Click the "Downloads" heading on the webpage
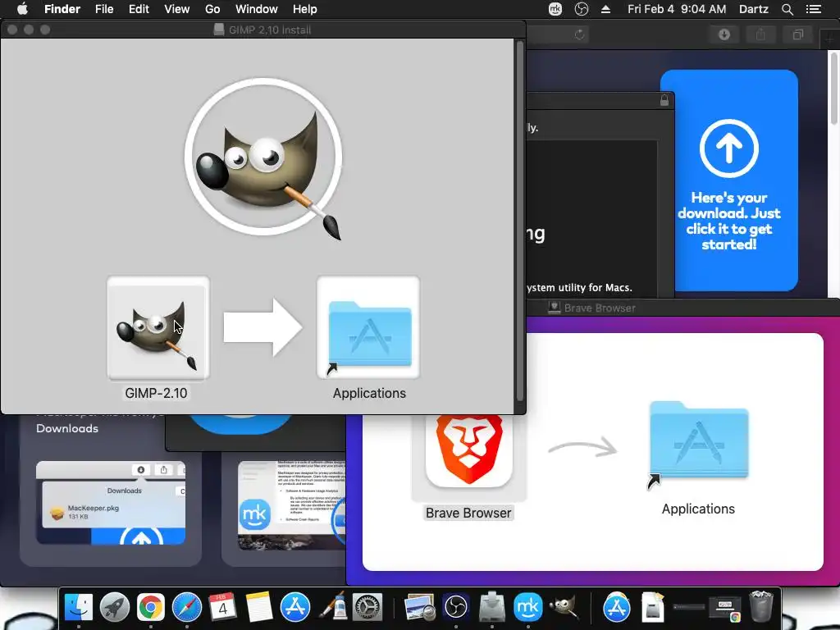 coord(67,428)
